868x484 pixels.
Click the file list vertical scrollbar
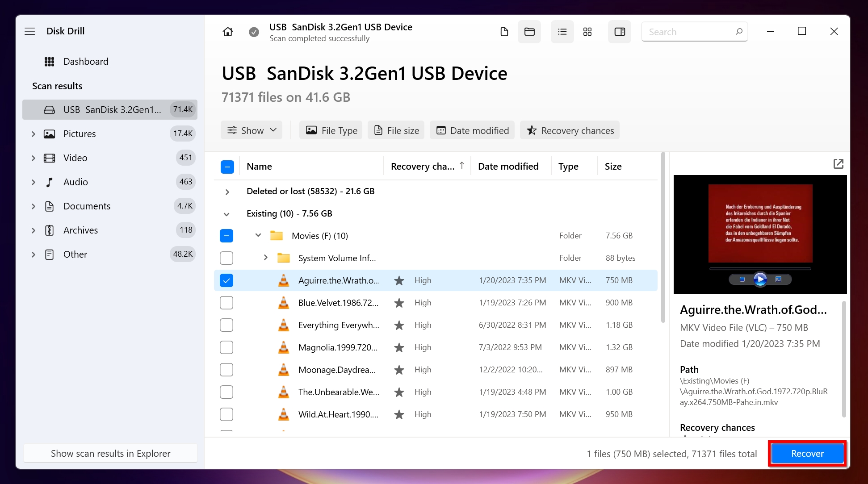coord(663,237)
